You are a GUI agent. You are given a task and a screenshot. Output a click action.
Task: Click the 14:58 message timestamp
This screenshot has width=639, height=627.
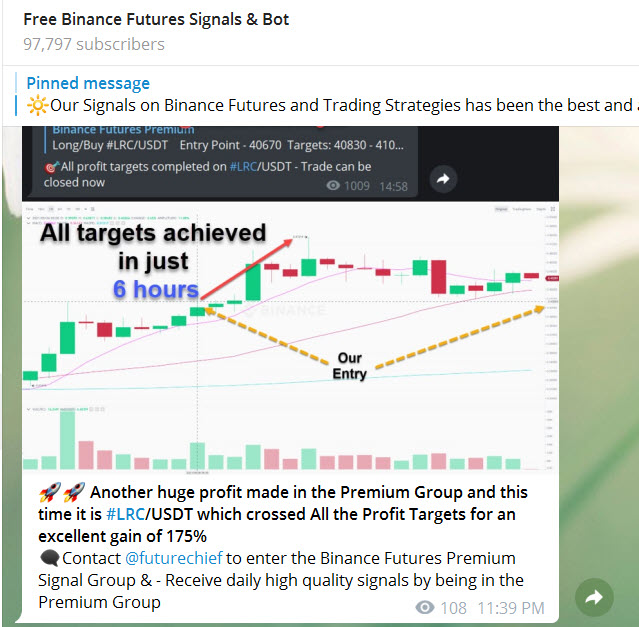tap(393, 186)
